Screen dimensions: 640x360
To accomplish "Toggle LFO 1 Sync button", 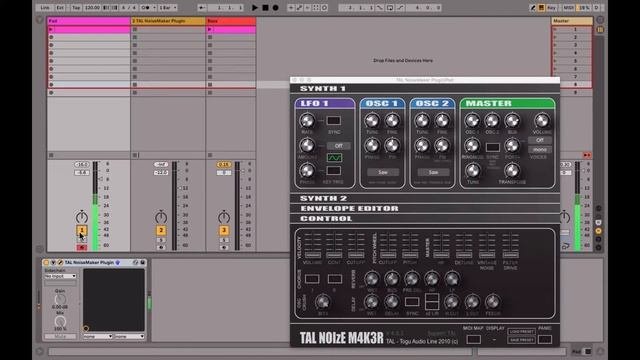I will 333,120.
